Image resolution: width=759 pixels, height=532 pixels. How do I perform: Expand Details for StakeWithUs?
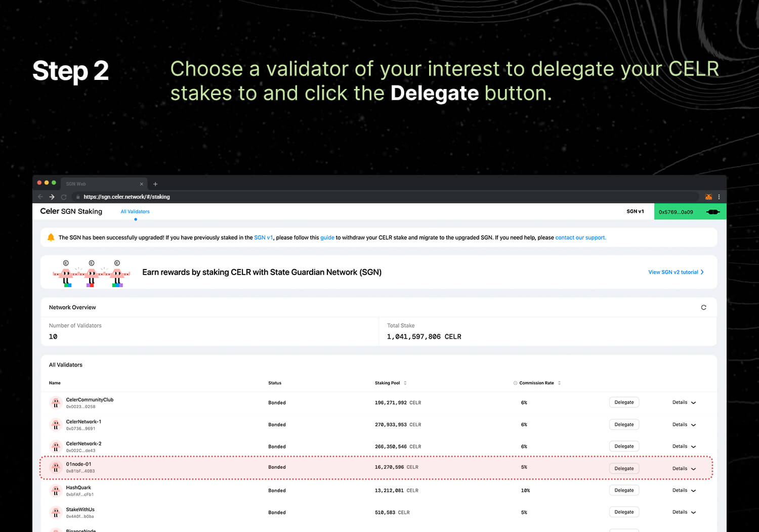(x=684, y=512)
